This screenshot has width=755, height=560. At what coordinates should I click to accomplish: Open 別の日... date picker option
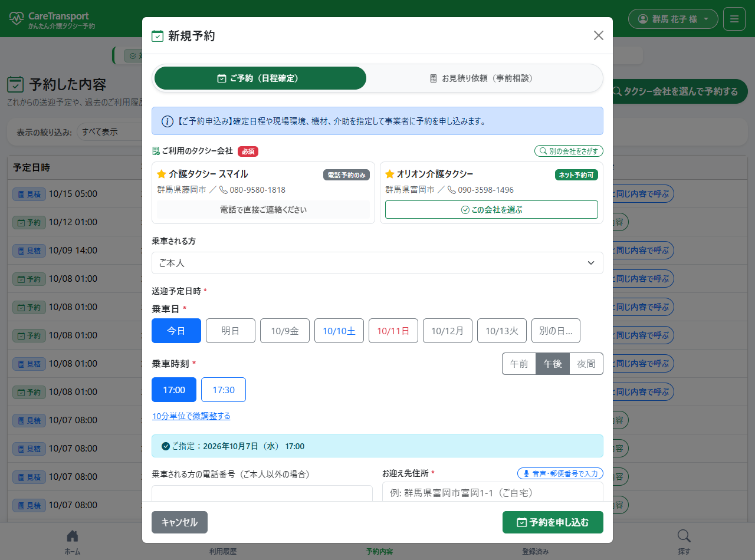(x=556, y=331)
